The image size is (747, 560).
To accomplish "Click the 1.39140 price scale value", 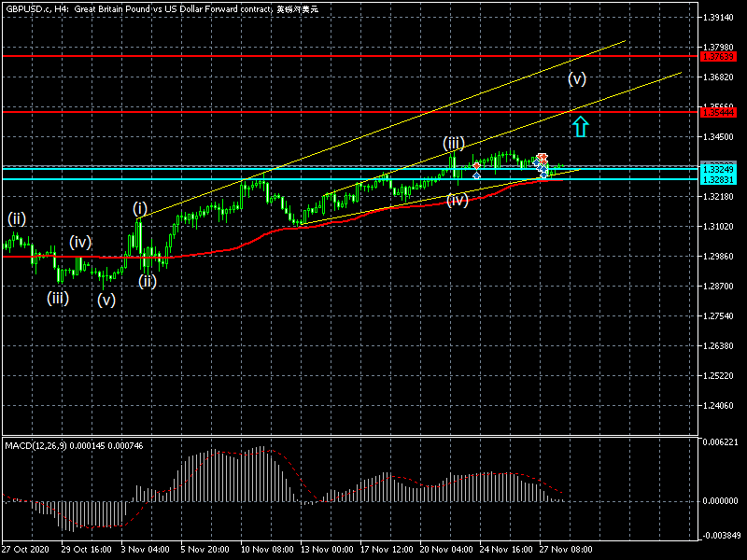I will pos(717,18).
